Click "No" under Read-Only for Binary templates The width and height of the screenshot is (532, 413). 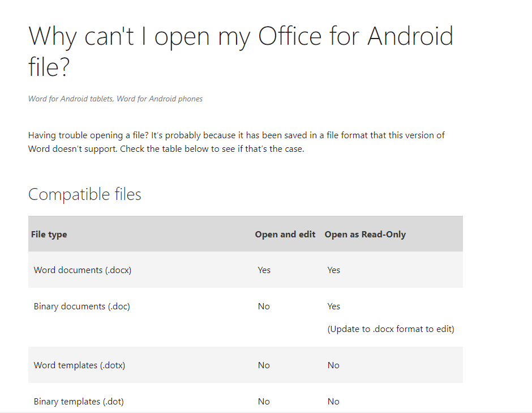click(333, 402)
